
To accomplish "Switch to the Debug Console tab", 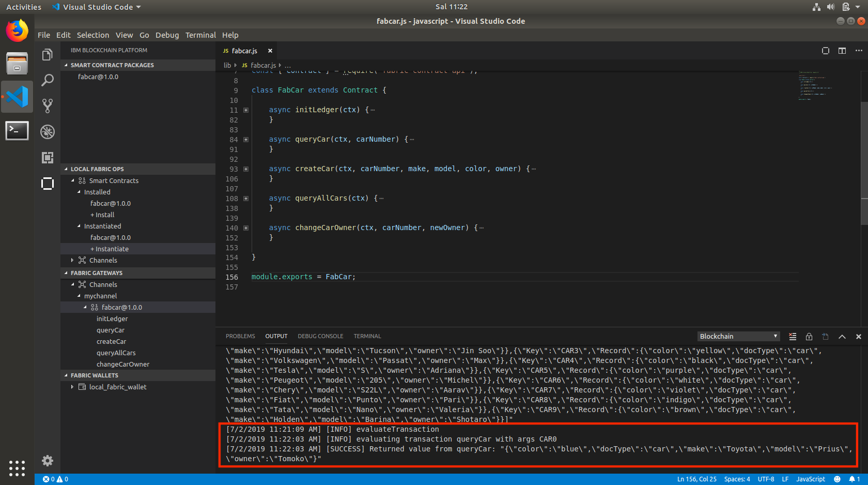I will (x=320, y=336).
